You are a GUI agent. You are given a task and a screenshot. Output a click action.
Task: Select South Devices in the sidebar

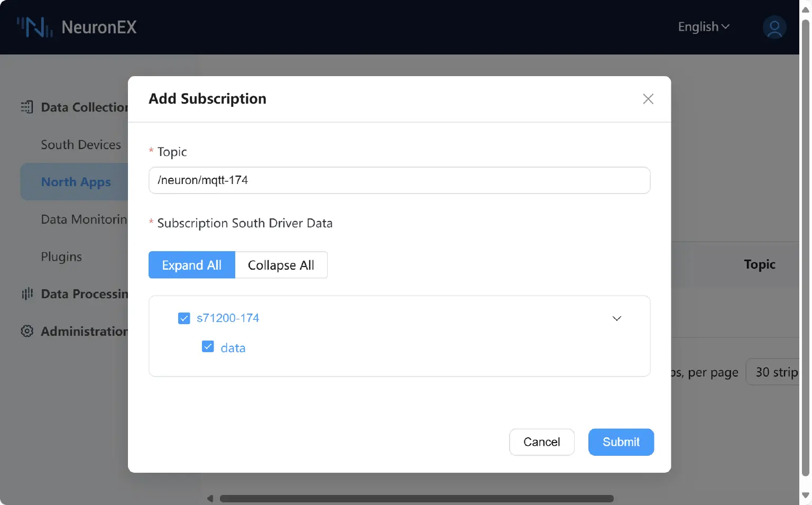[80, 144]
